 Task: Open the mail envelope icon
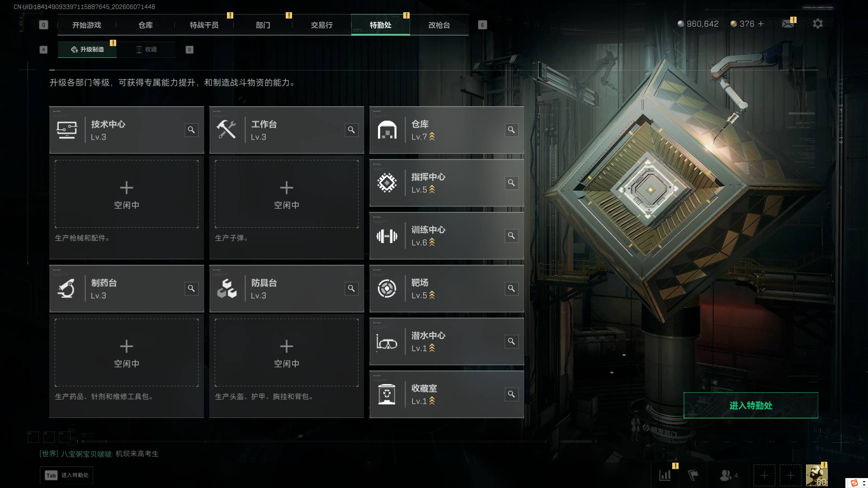[x=788, y=23]
